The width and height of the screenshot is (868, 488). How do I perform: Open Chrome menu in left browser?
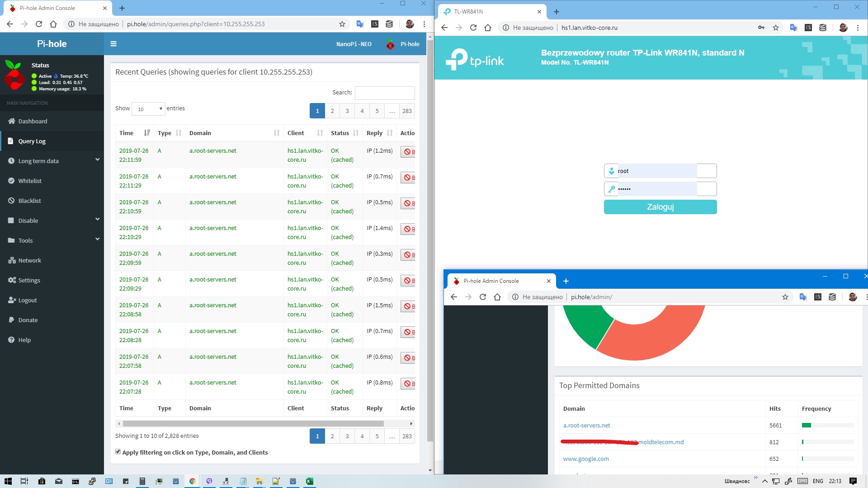click(x=424, y=24)
